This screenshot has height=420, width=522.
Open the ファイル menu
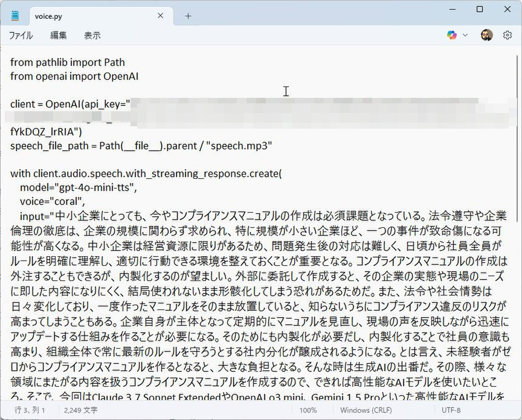point(21,35)
